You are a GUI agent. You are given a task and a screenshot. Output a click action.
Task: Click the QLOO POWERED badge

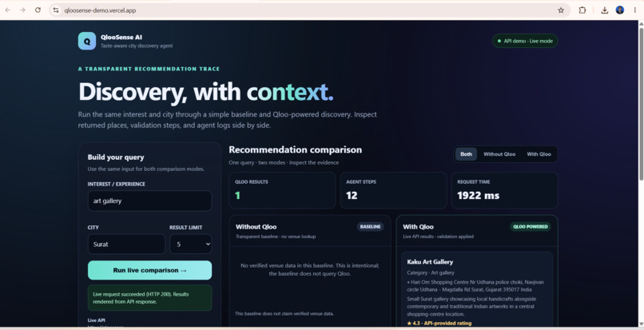pyautogui.click(x=531, y=227)
